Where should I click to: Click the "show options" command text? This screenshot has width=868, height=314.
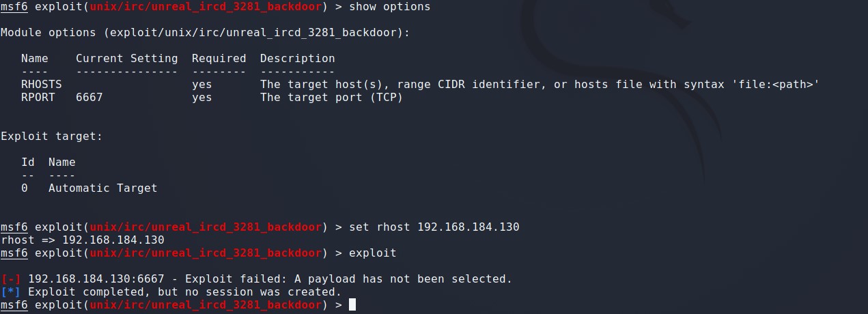389,7
